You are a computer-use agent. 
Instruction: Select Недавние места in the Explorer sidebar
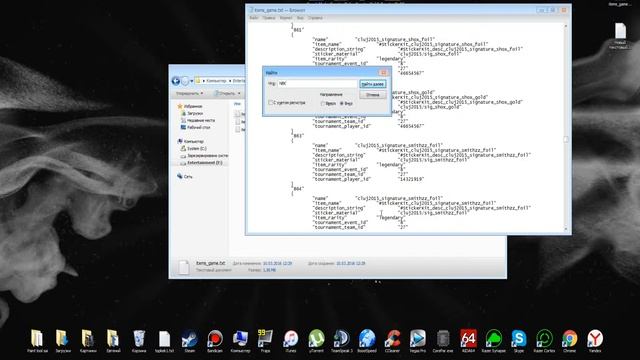[x=198, y=120]
